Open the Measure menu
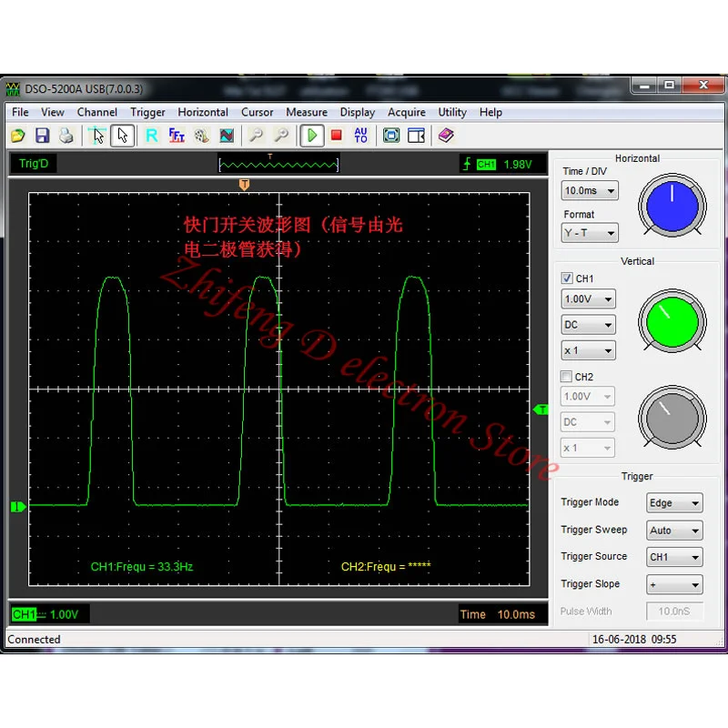The height and width of the screenshot is (728, 728). [307, 112]
